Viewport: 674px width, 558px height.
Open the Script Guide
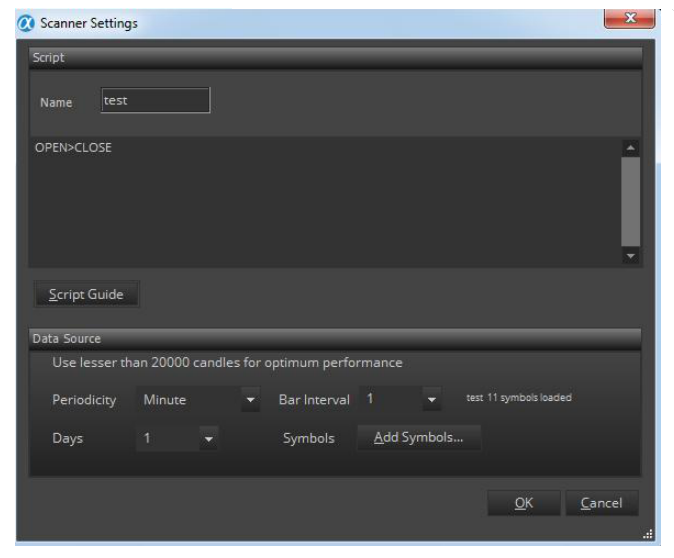point(86,294)
